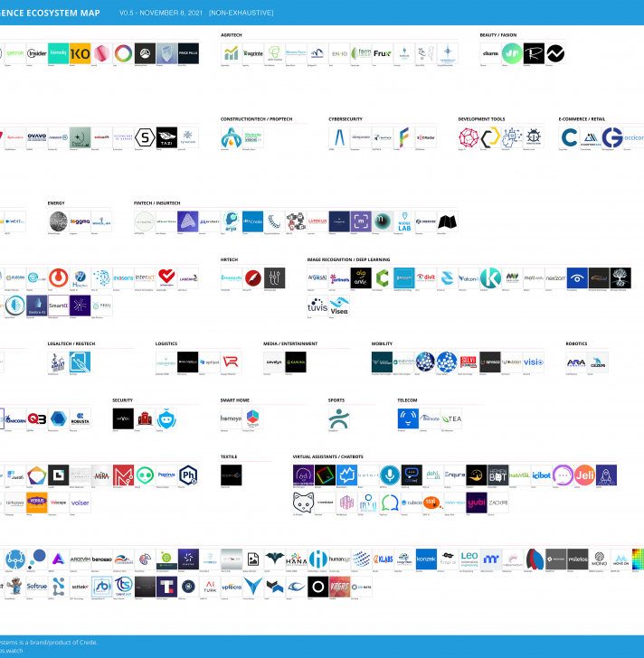Open the purple yubi logo

pyautogui.click(x=477, y=503)
